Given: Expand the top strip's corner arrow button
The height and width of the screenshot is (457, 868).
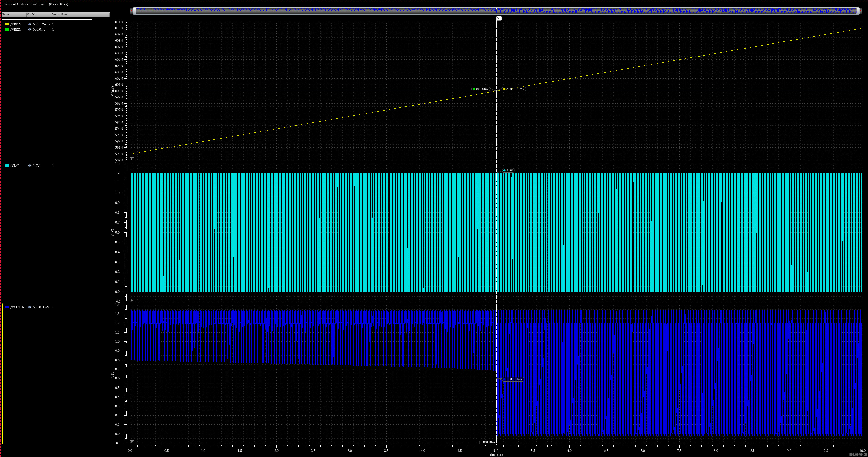Looking at the screenshot, I should click(132, 159).
